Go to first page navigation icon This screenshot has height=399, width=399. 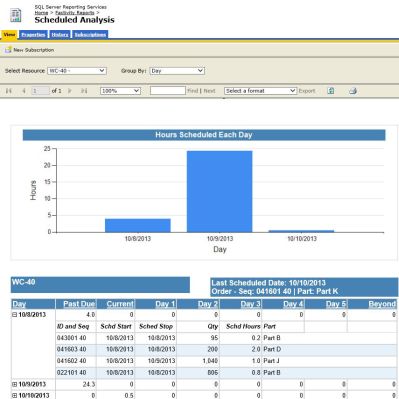click(x=9, y=91)
